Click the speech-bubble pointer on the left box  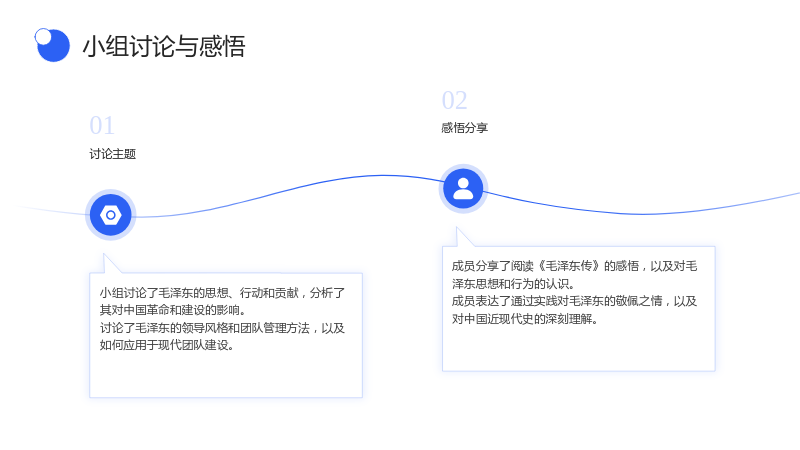pyautogui.click(x=110, y=264)
